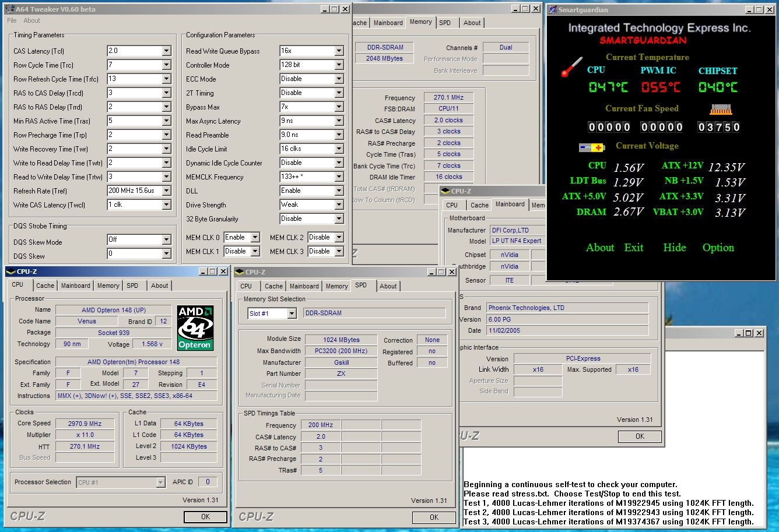Viewport: 779px width, 532px height.
Task: Switch to the Mainboard tab in CPU-Z CPU window
Action: pos(76,286)
